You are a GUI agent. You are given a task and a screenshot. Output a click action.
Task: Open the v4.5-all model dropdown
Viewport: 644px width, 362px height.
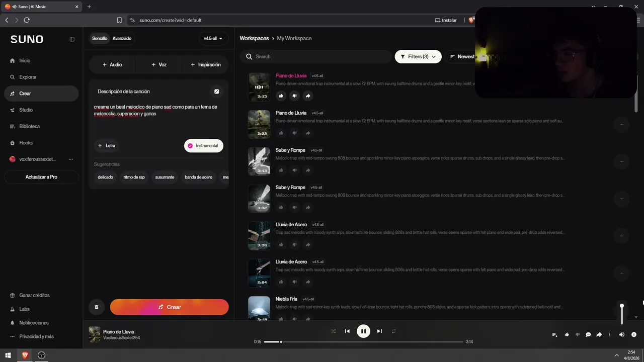coord(213,38)
